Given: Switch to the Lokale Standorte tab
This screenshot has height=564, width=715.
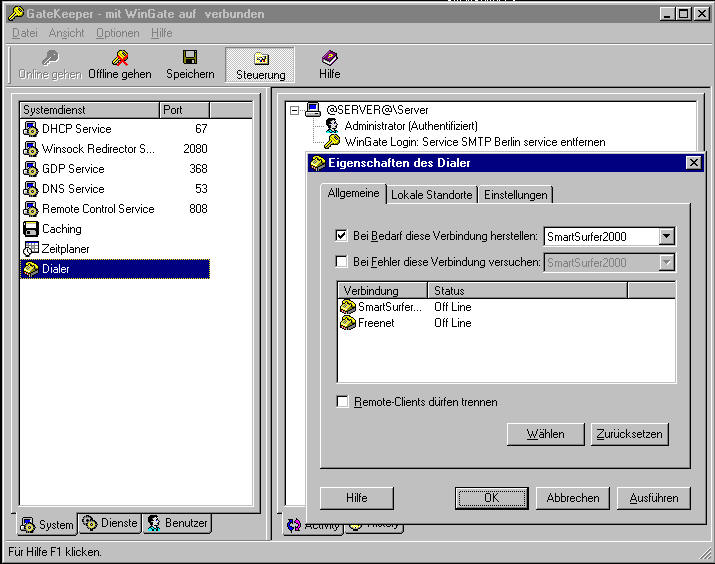Looking at the screenshot, I should 431,195.
